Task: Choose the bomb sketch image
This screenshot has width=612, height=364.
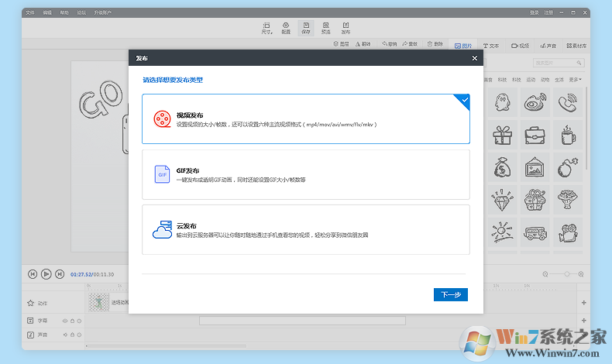Action: tap(568, 167)
